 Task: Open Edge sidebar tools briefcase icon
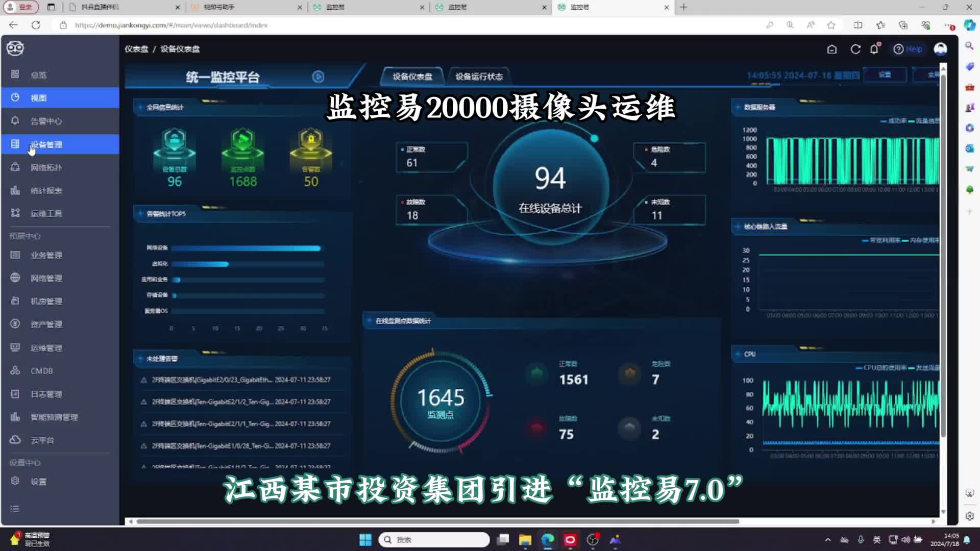[x=969, y=87]
